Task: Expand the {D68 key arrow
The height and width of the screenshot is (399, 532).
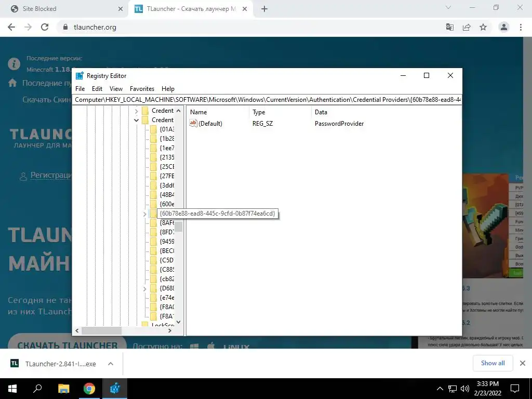Action: pos(144,289)
